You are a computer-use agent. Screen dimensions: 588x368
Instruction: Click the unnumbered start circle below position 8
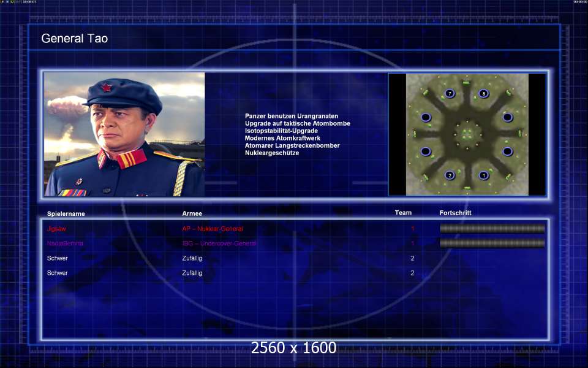507,117
